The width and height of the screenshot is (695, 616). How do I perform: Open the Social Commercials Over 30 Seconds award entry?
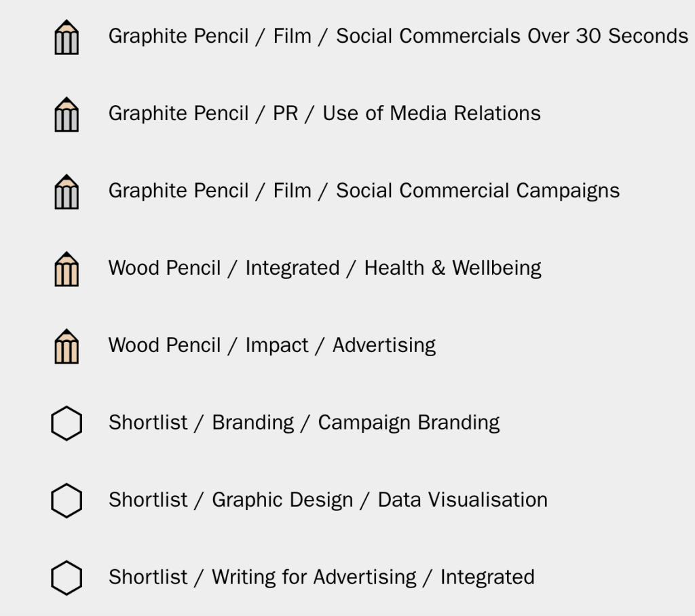coord(398,36)
